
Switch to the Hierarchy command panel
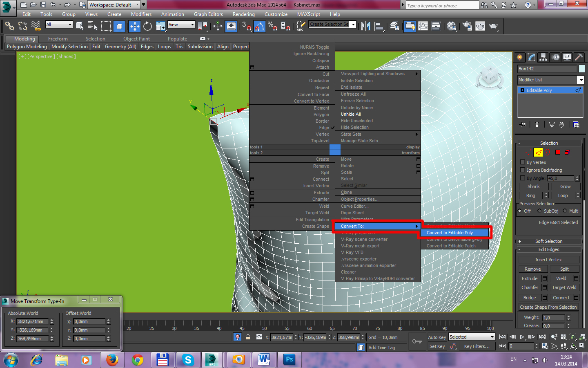point(543,57)
